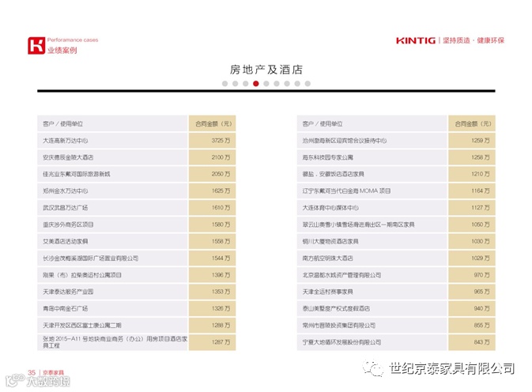The image size is (532, 392).
Task: Click the 1029 万 amount cell
Action: point(472,258)
